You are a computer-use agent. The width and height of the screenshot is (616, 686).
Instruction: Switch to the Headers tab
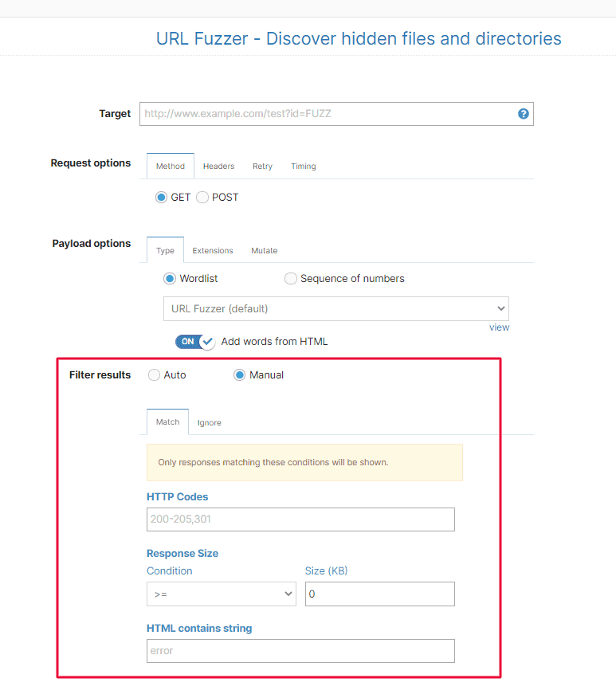pyautogui.click(x=218, y=167)
